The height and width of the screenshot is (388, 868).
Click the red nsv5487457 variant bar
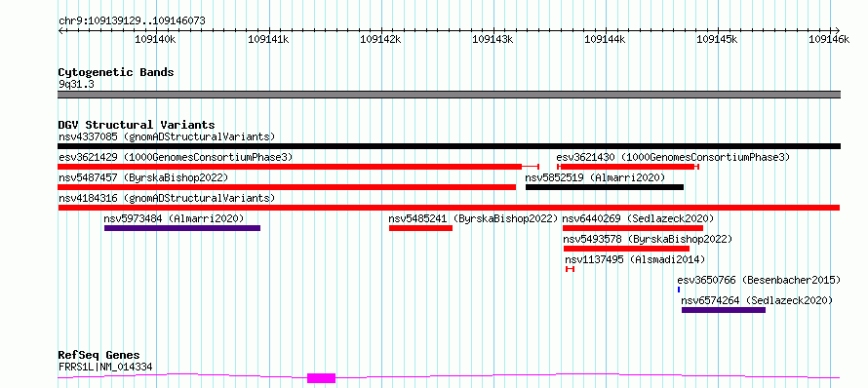[x=287, y=187]
